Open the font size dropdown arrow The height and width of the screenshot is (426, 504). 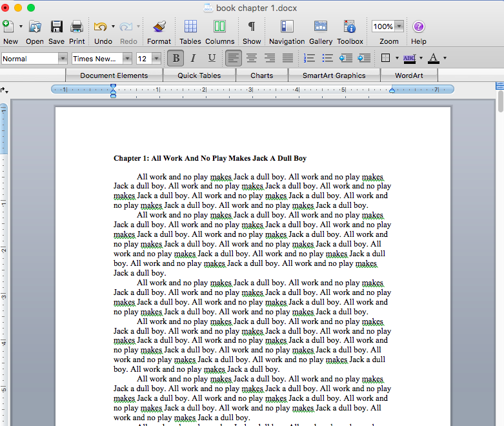point(157,59)
